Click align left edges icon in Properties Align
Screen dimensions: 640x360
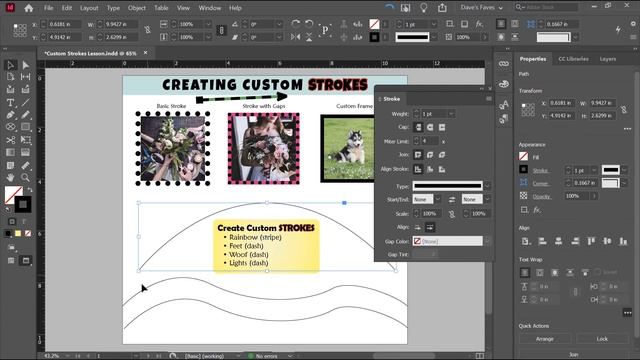coord(542,241)
